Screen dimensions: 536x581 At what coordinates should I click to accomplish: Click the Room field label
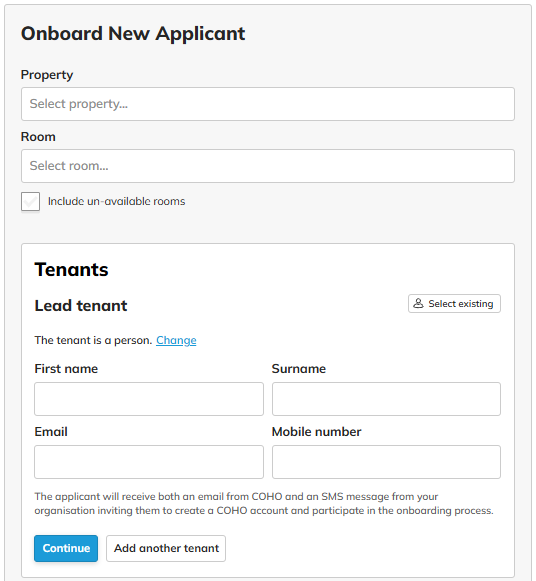click(x=38, y=137)
